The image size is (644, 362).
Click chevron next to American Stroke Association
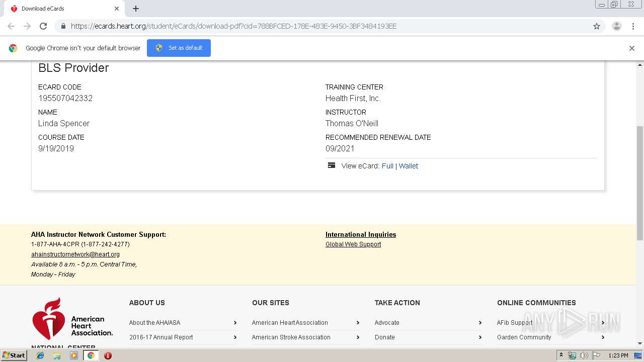pyautogui.click(x=358, y=337)
